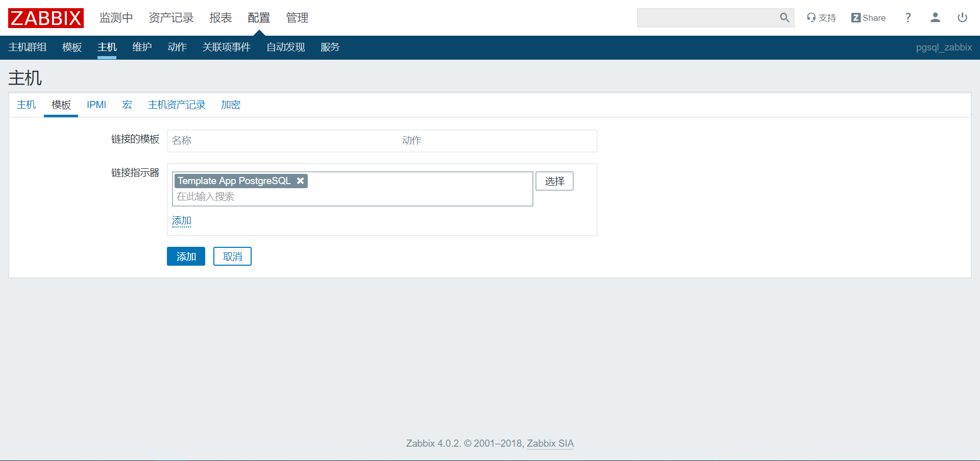
Task: Go to 主机群组 in submenu
Action: [28, 47]
